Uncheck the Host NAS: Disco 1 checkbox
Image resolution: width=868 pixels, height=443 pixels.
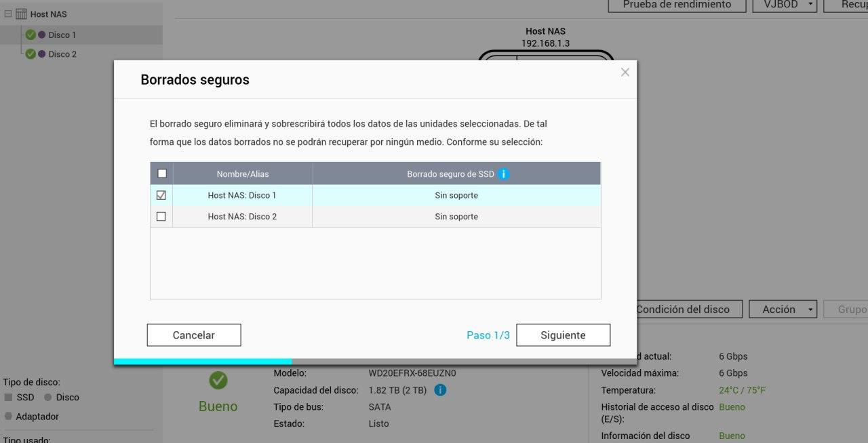click(161, 195)
